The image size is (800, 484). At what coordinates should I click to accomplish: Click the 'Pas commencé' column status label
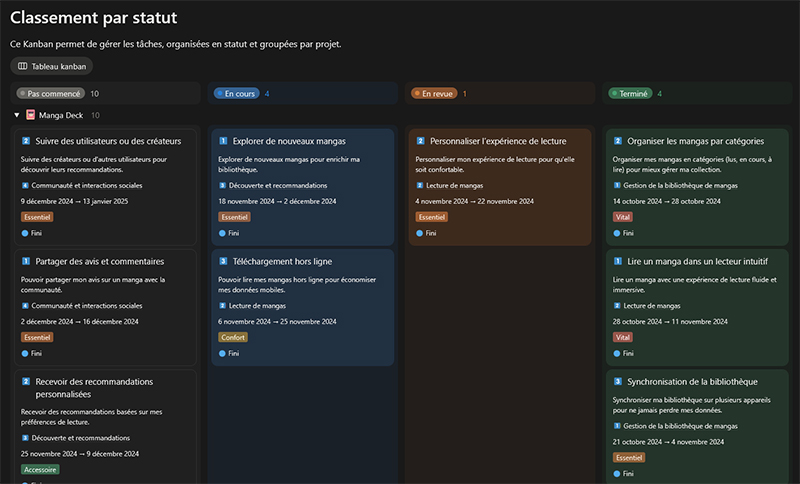(x=51, y=93)
